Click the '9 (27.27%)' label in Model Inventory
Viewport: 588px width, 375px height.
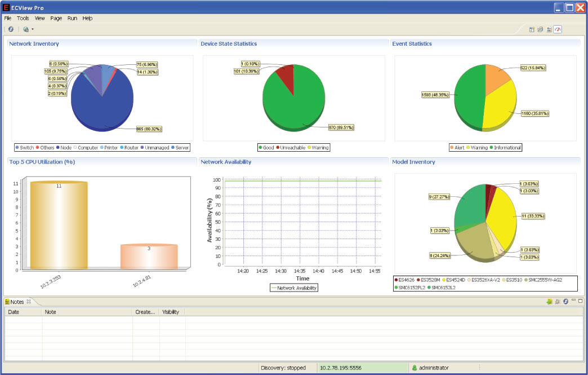(x=439, y=197)
